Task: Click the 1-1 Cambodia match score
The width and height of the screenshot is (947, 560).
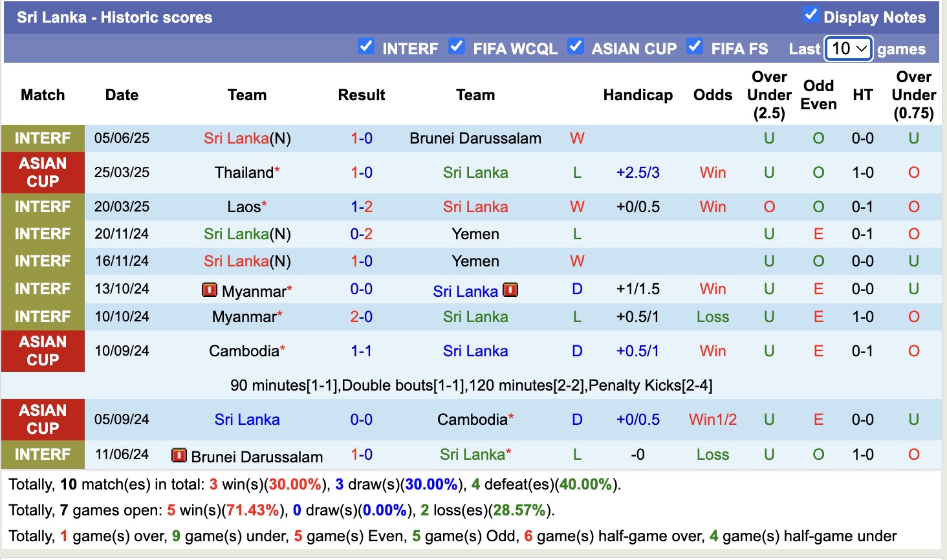Action: click(362, 351)
